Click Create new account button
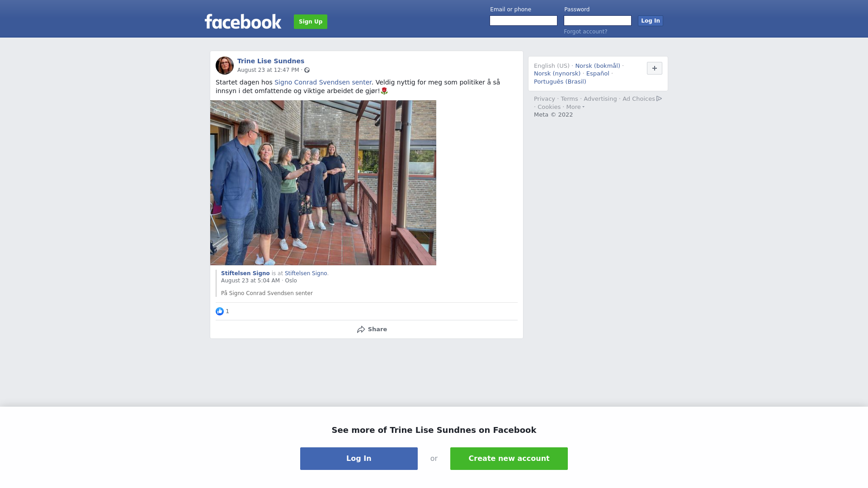The height and width of the screenshot is (488, 868). click(x=509, y=459)
